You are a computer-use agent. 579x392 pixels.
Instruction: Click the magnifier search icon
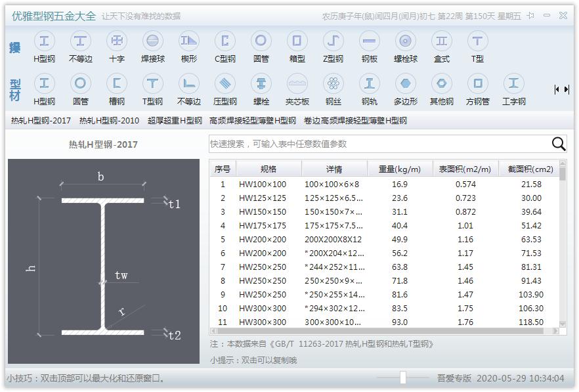(x=558, y=144)
